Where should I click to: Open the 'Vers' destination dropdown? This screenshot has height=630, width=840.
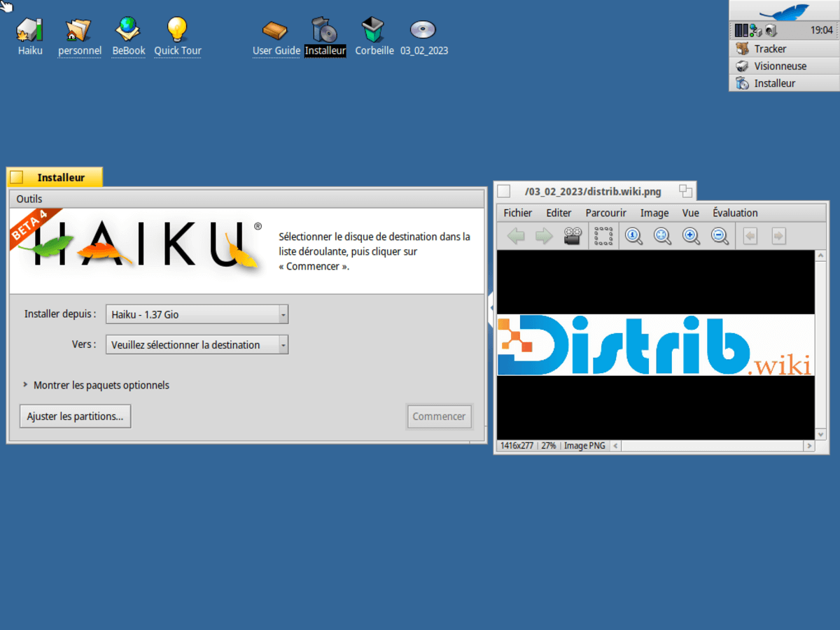[197, 344]
